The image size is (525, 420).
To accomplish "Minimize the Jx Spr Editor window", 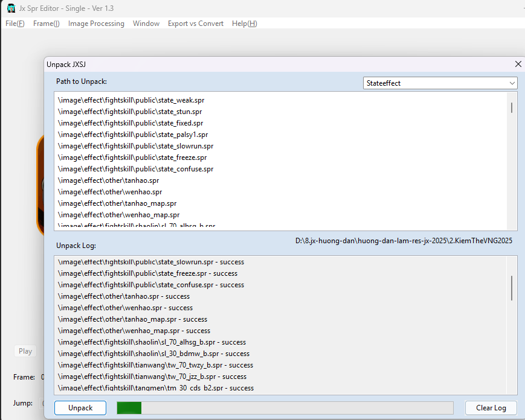I will (x=521, y=8).
